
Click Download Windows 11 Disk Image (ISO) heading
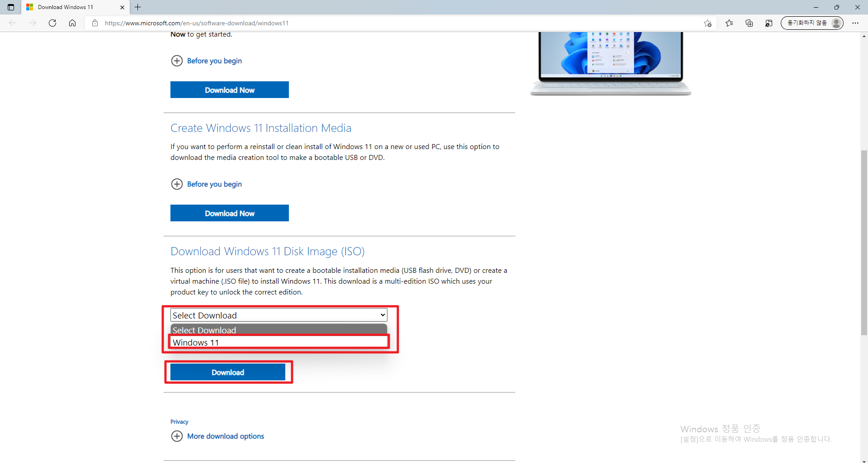[x=268, y=252]
